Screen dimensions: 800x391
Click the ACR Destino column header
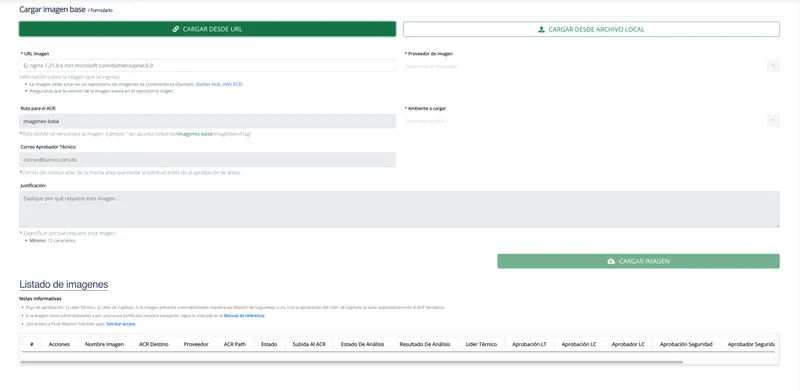(x=154, y=345)
